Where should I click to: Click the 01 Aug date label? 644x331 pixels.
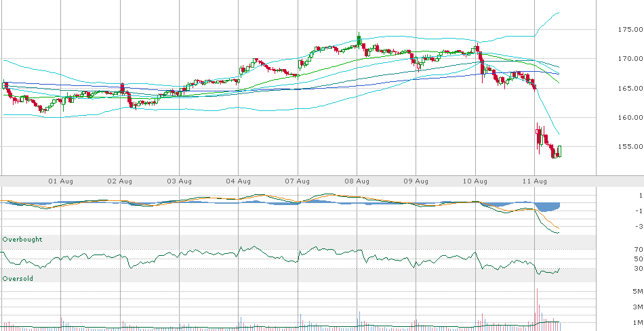click(61, 181)
